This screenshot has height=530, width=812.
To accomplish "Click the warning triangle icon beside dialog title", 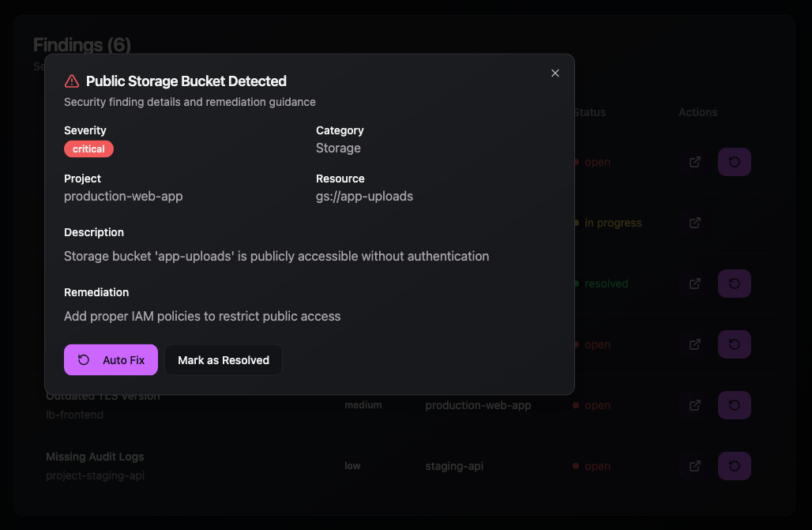I will click(x=71, y=80).
